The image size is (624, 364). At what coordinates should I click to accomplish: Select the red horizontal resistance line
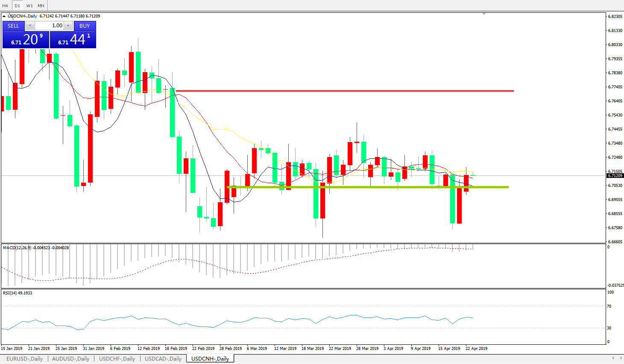(x=342, y=91)
